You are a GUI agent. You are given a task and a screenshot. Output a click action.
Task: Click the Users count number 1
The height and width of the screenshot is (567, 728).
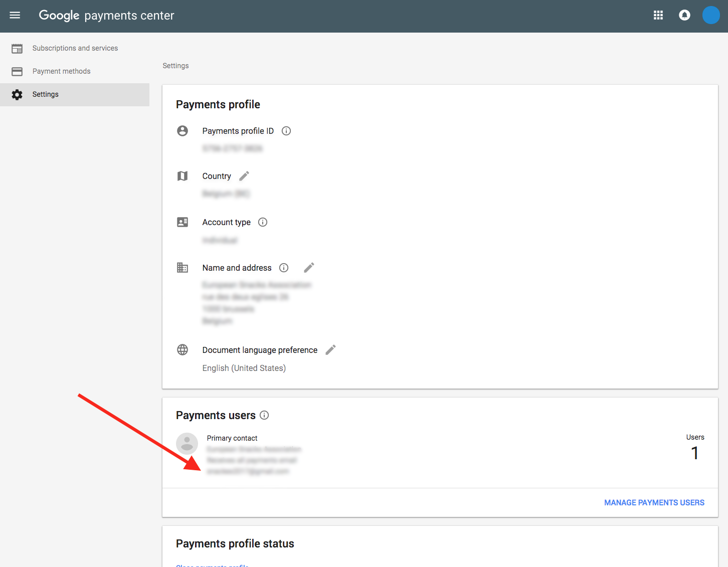coord(695,453)
